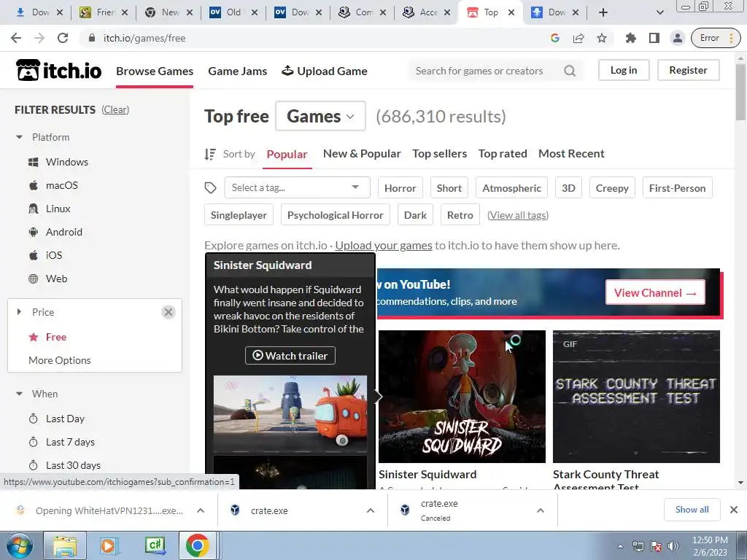Open the Chrome extensions puzzle icon
The width and height of the screenshot is (747, 560).
pyautogui.click(x=631, y=38)
